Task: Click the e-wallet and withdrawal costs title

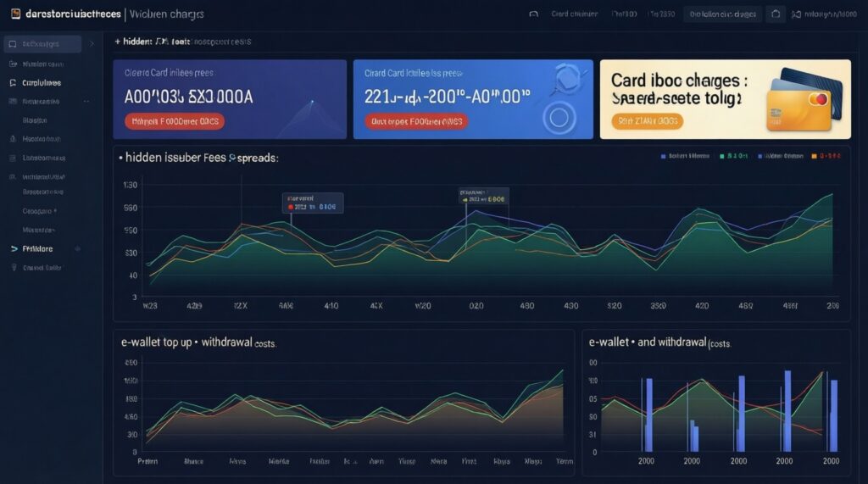Action: pyautogui.click(x=659, y=342)
